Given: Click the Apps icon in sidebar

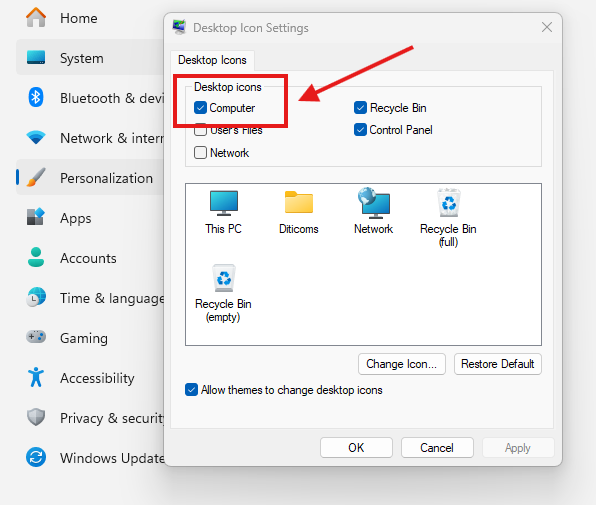Looking at the screenshot, I should [36, 217].
